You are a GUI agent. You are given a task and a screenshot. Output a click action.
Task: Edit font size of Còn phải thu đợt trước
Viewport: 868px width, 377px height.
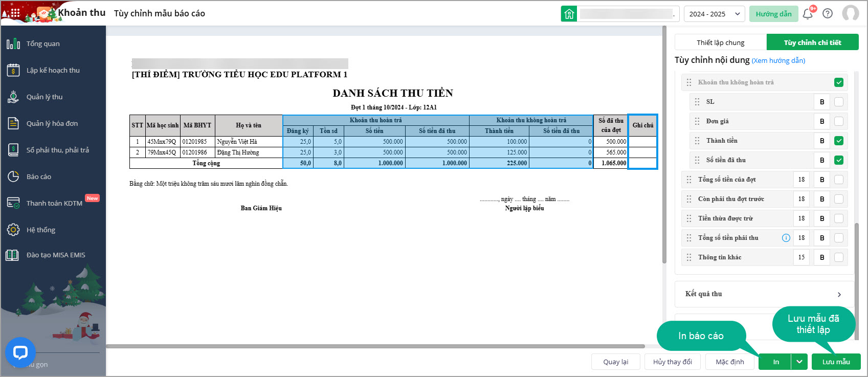(802, 199)
